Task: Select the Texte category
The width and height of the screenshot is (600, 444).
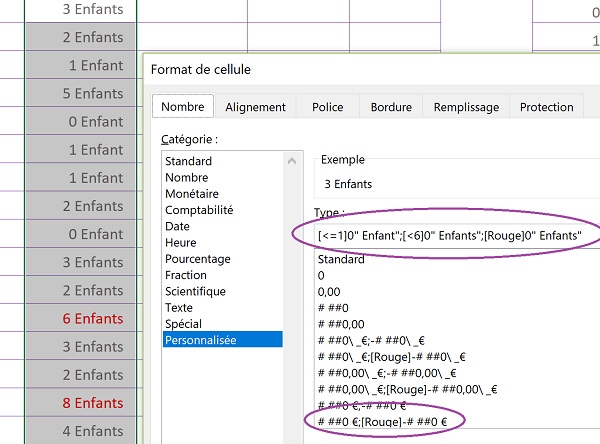Action: [179, 307]
